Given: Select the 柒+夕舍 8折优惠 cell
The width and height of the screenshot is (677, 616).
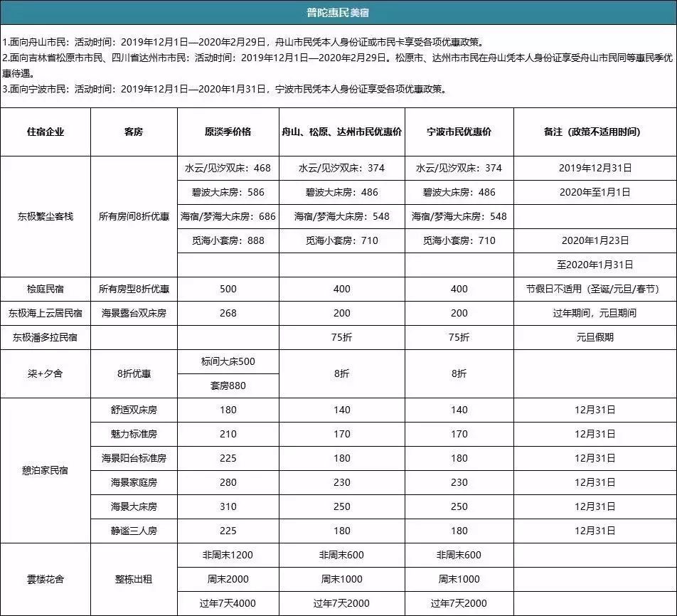Looking at the screenshot, I should (x=132, y=373).
